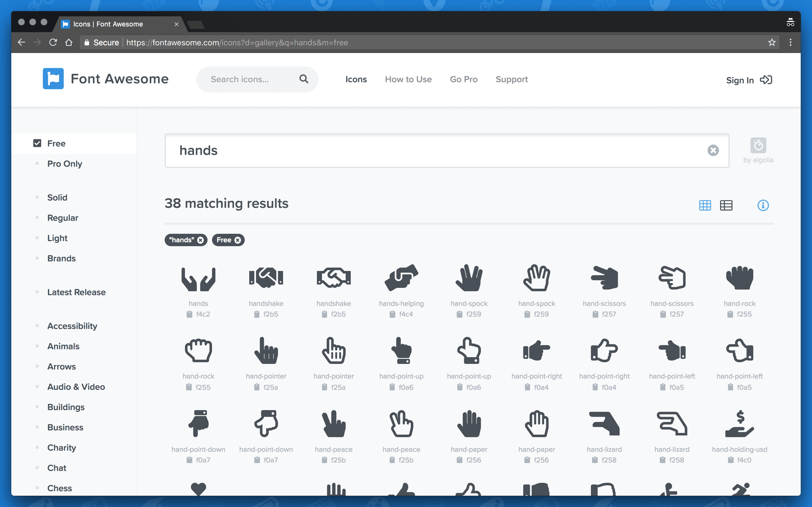Click the search icons input field
The width and height of the screenshot is (812, 507).
tap(256, 79)
